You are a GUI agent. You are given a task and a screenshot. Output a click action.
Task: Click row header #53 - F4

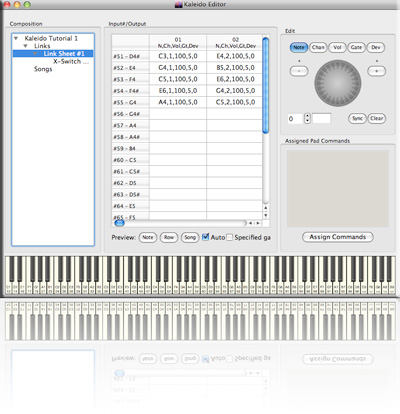[130, 79]
